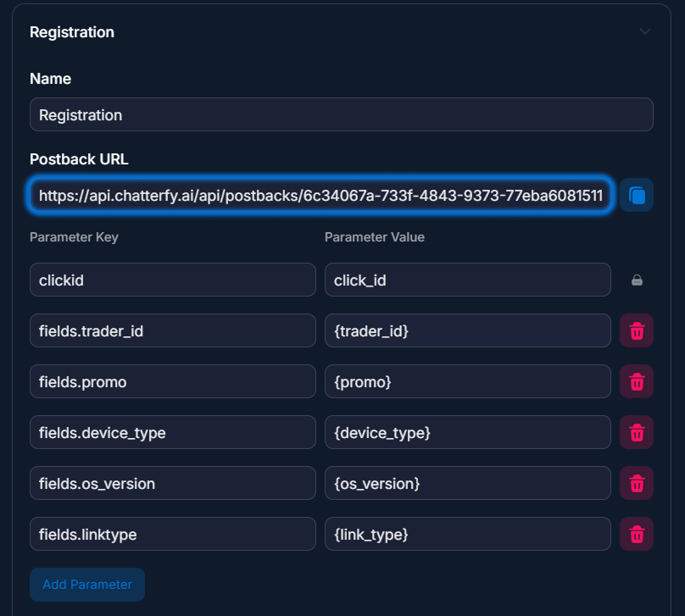Screen dimensions: 685x616
Task: Click the Postback URL label
Action: (79, 159)
